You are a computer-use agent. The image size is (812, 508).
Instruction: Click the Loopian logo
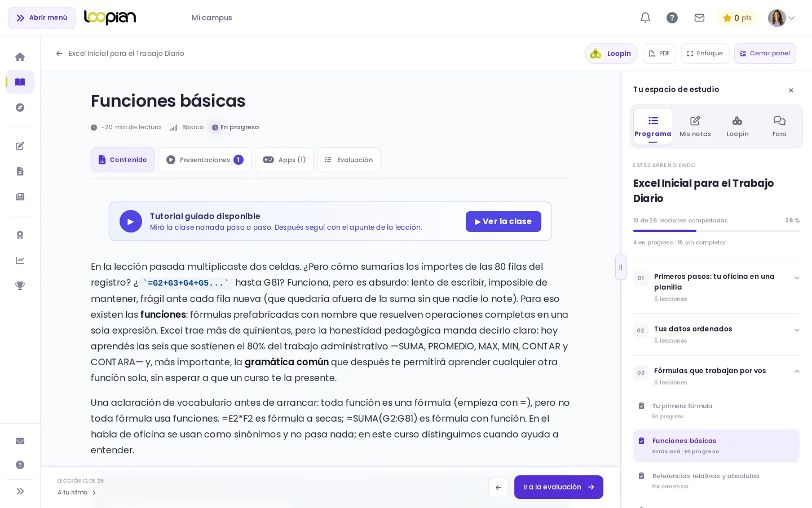coord(110,17)
